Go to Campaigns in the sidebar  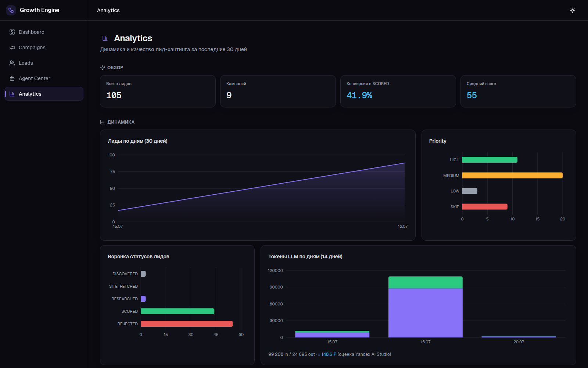click(x=44, y=47)
